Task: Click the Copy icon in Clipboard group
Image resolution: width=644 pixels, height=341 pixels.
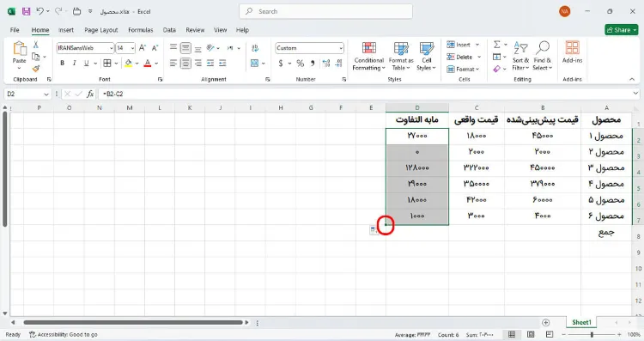Action: click(x=36, y=57)
